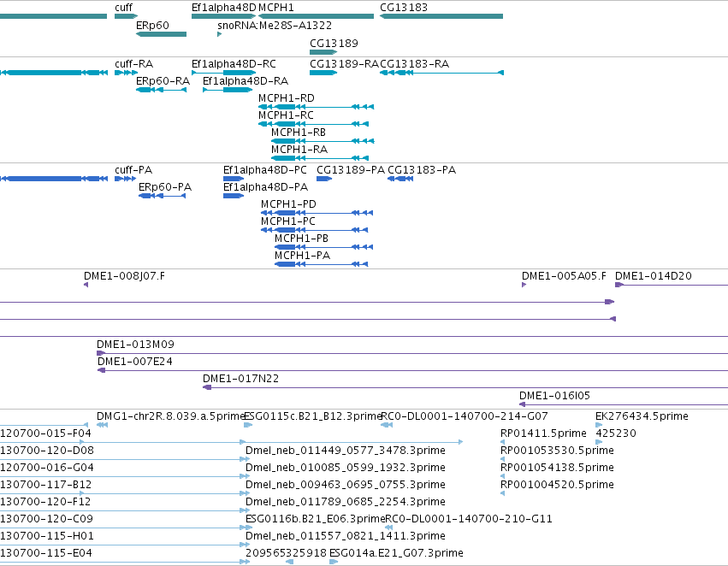Click EST RC0-DL0001-140700-214-G07

pos(465,416)
